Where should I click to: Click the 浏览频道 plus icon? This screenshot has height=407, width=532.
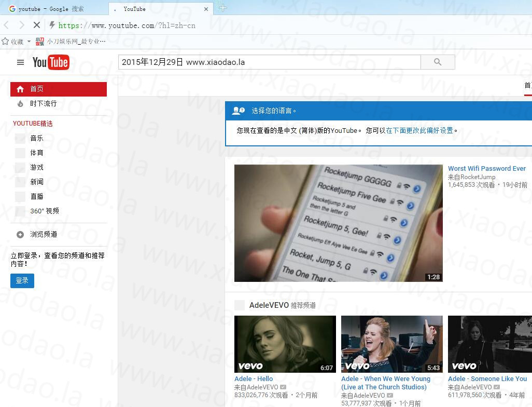[x=20, y=235]
